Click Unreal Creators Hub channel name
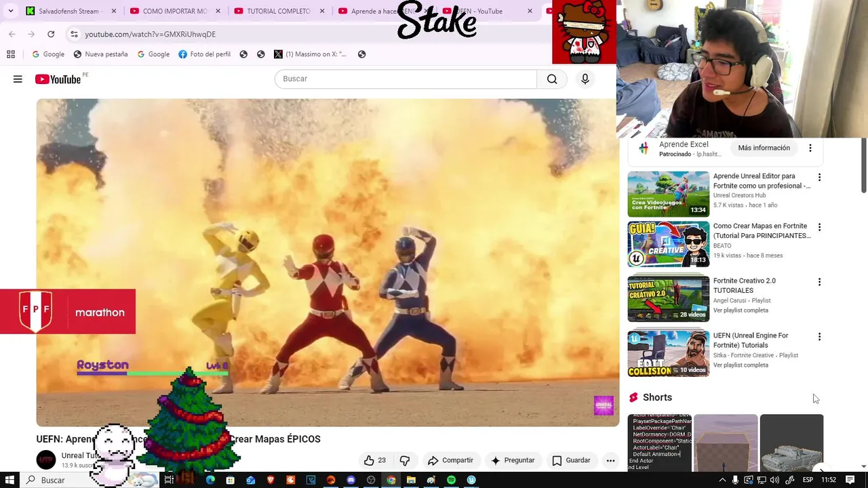The image size is (868, 488). (x=739, y=196)
